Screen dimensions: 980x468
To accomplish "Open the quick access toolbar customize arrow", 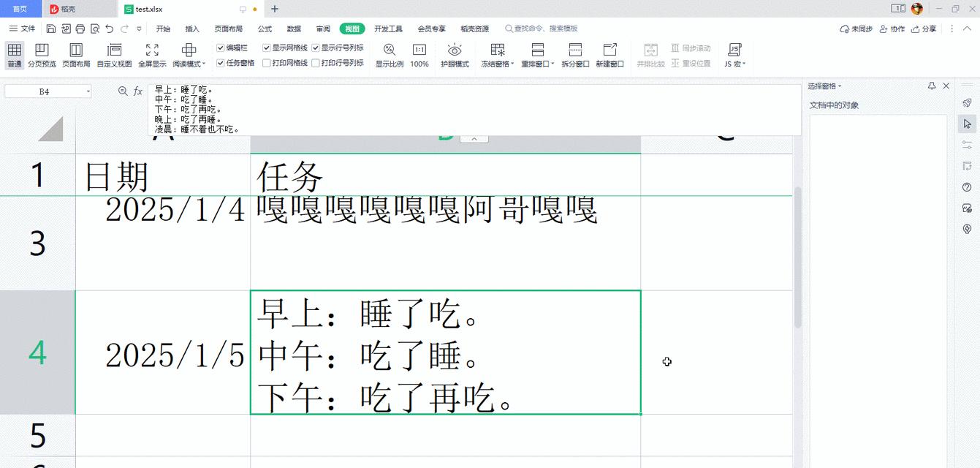I will click(x=139, y=29).
